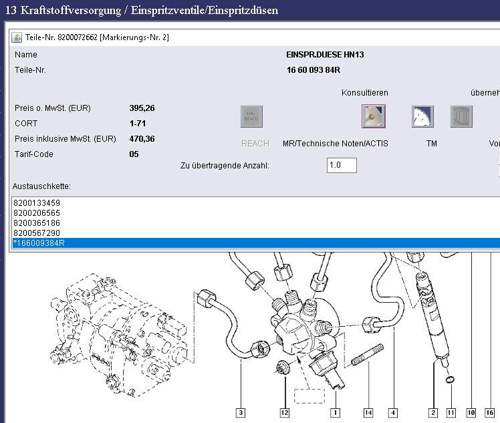
Task: Click part number 16 60 093 84R
Action: pos(313,70)
